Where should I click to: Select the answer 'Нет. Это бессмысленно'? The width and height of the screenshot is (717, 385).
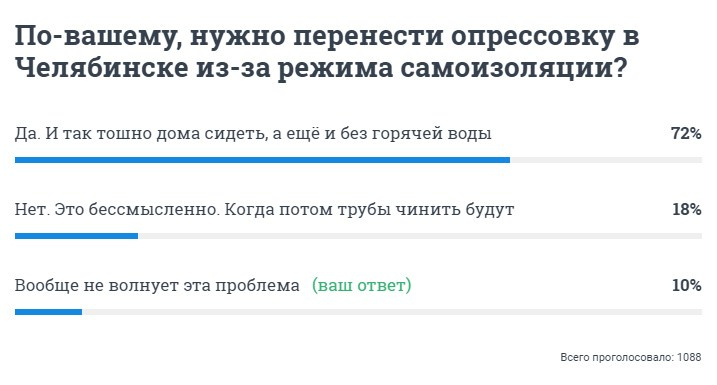[x=264, y=209]
